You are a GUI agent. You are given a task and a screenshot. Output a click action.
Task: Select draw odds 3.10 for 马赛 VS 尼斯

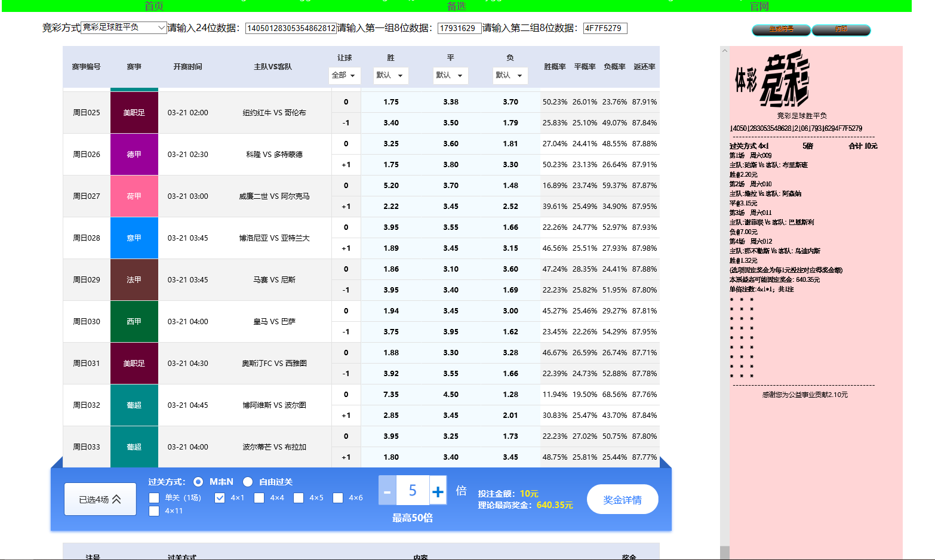(x=451, y=269)
